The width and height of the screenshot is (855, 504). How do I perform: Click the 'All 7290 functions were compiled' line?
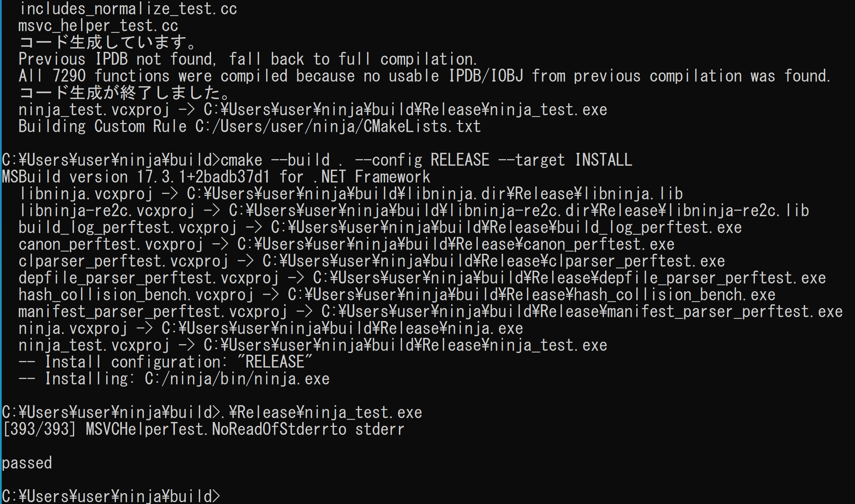pos(425,76)
